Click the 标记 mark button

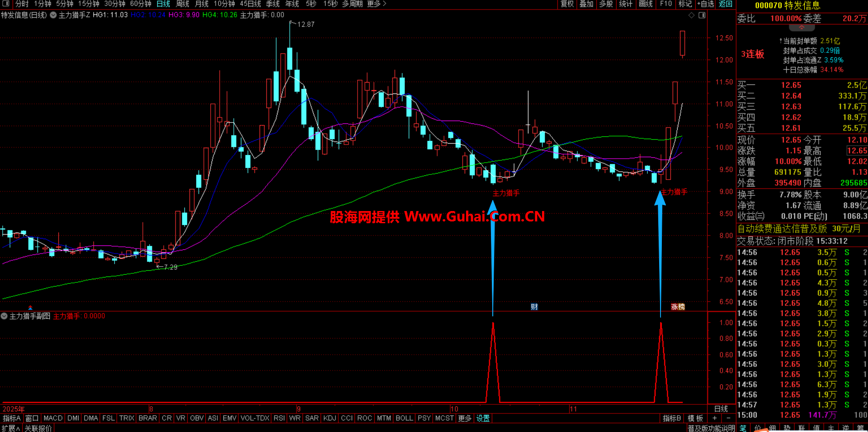[685, 4]
